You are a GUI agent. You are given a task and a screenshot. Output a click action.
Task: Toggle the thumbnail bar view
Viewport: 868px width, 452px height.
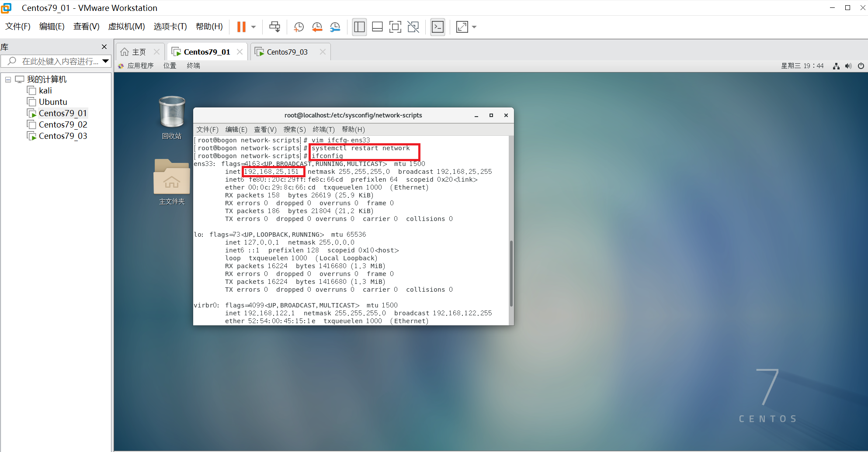[x=377, y=27]
